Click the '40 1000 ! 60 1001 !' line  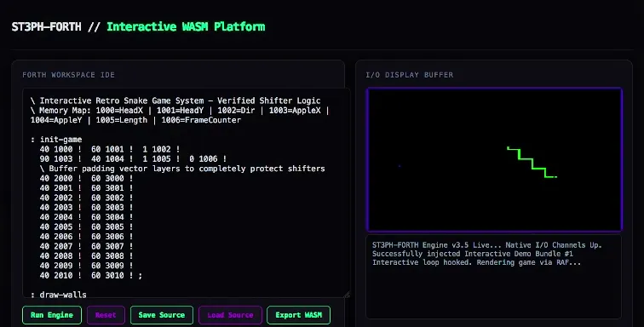click(110, 149)
